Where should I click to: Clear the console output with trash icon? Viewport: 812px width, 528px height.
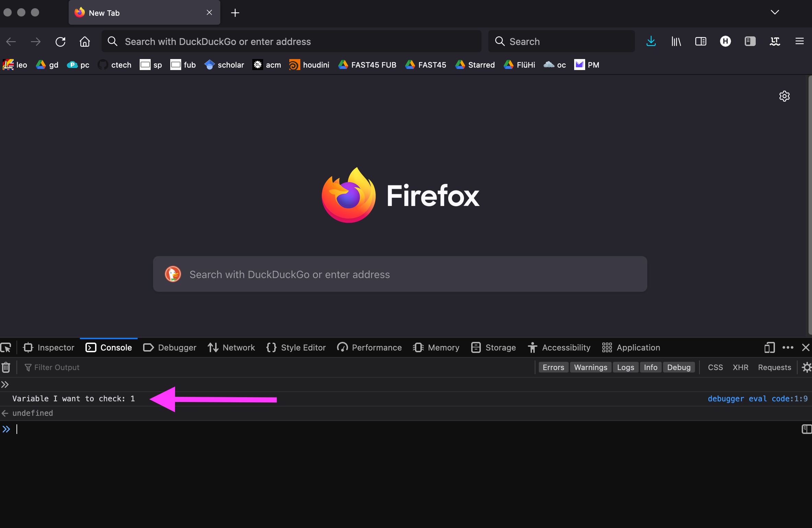(x=6, y=367)
